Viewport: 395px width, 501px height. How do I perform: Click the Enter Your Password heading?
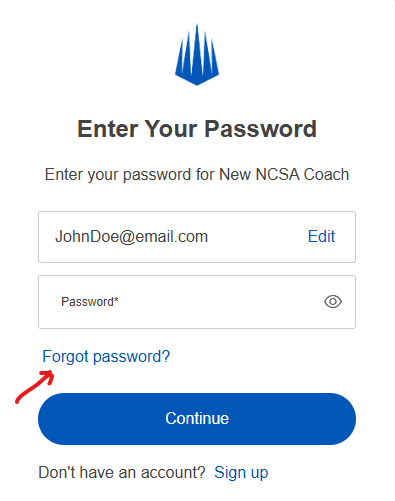point(197,129)
